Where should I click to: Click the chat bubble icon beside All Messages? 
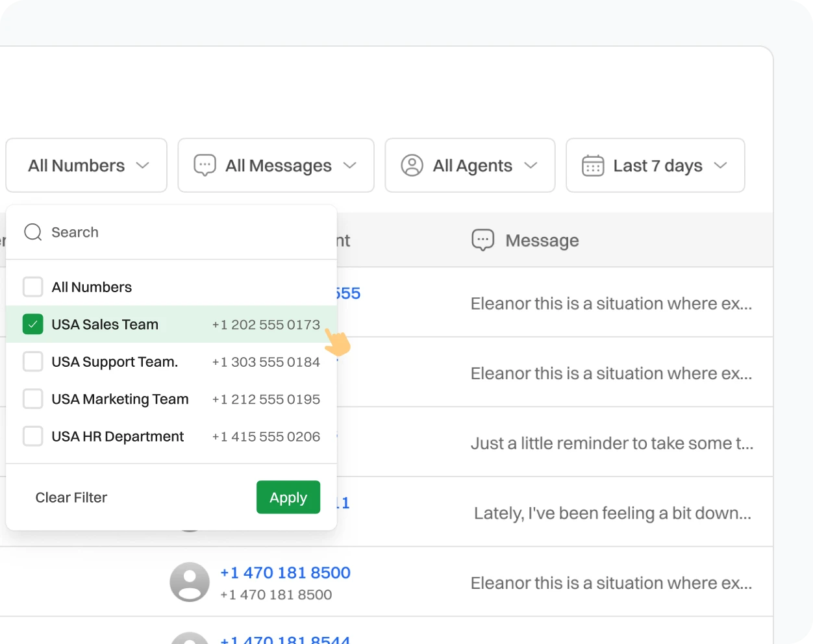pos(205,166)
